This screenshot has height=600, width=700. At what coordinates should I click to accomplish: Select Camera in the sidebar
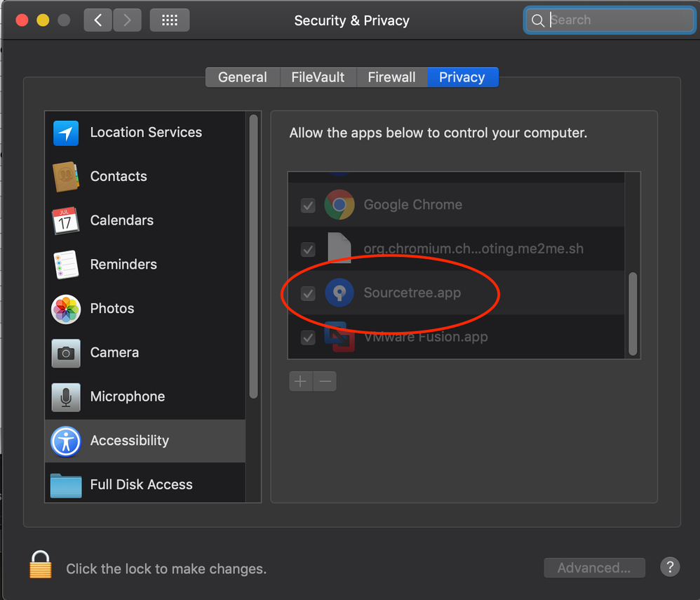click(x=145, y=353)
